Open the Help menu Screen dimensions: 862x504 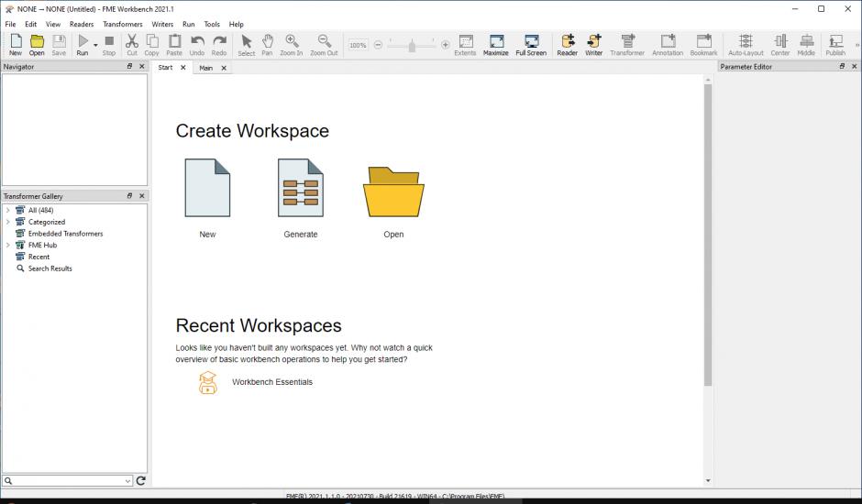coord(237,24)
